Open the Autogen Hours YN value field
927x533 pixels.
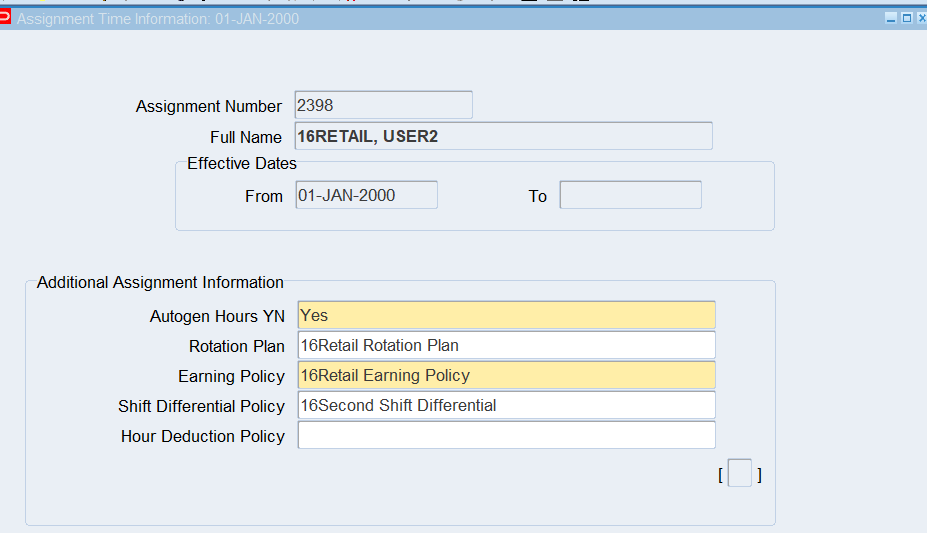[506, 315]
